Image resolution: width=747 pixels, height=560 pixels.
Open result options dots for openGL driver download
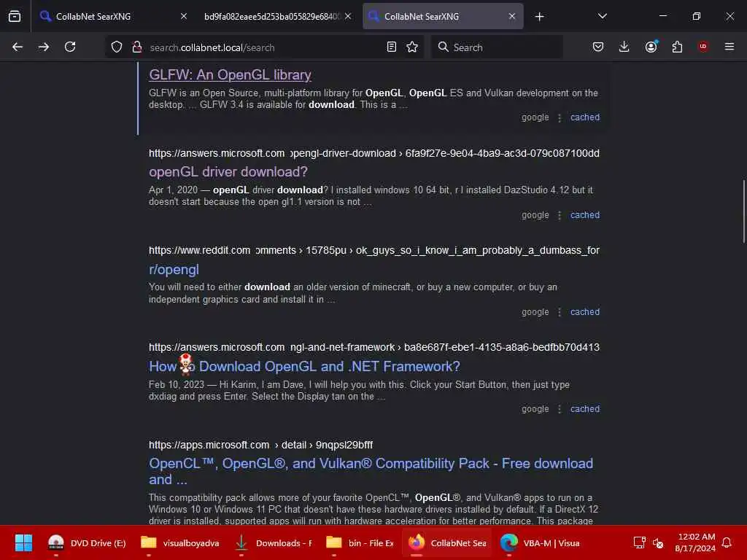click(560, 215)
